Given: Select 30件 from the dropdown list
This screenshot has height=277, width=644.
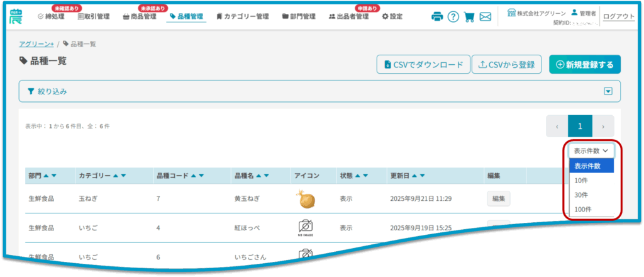Looking at the screenshot, I should click(x=582, y=195).
